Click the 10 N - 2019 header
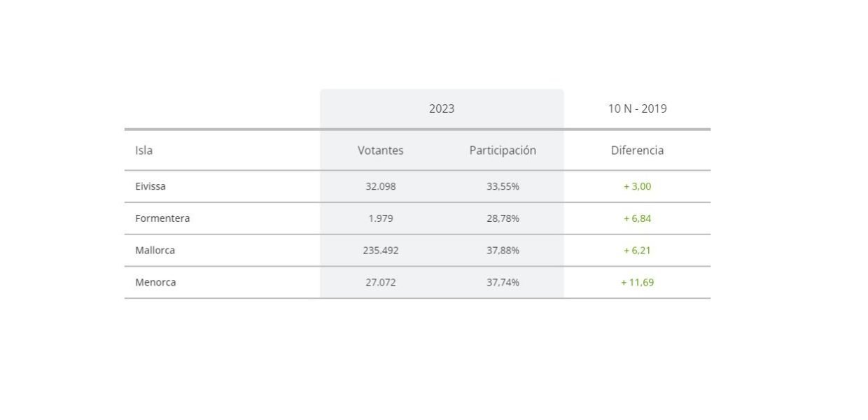Image resolution: width=868 pixels, height=420 pixels. 637,108
